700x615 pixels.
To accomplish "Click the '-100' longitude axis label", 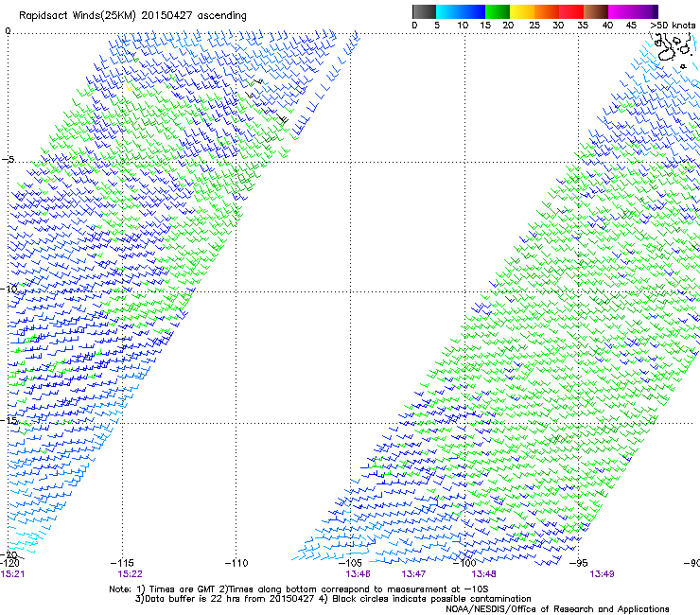I will [x=464, y=563].
